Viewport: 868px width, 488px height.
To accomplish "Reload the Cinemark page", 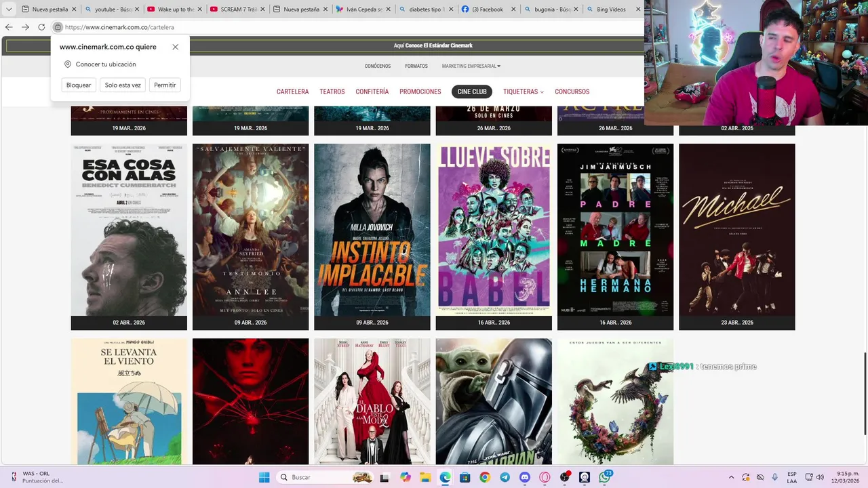I will point(41,27).
